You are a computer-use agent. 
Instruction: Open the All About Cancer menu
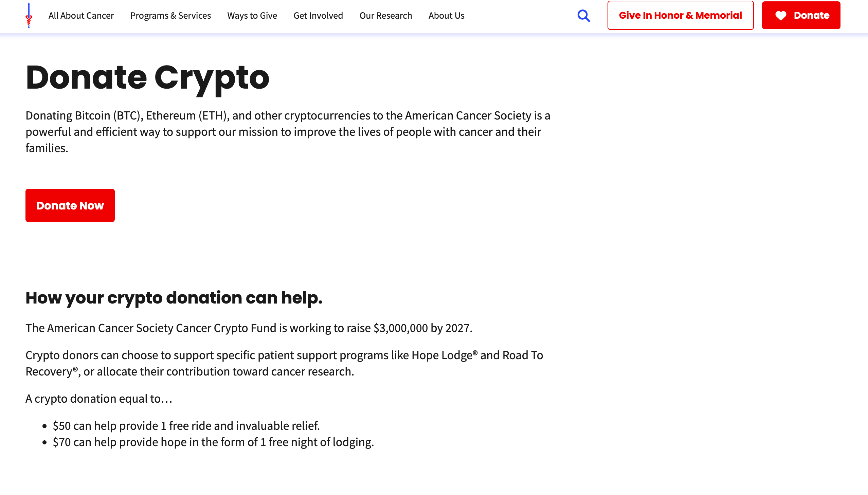tap(81, 16)
